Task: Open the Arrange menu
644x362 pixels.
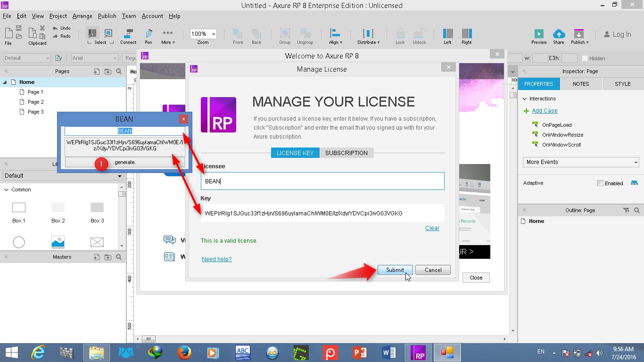Action: tap(83, 16)
